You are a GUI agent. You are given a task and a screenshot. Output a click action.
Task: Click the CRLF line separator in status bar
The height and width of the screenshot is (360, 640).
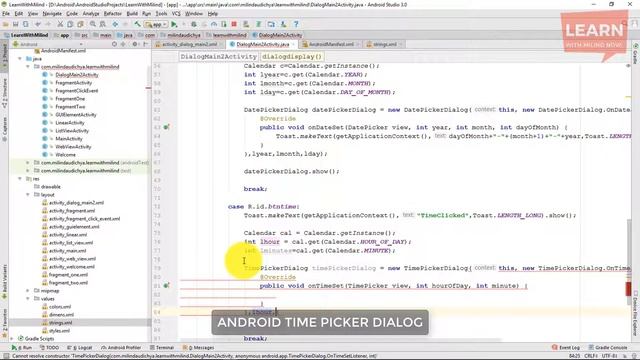click(x=591, y=356)
